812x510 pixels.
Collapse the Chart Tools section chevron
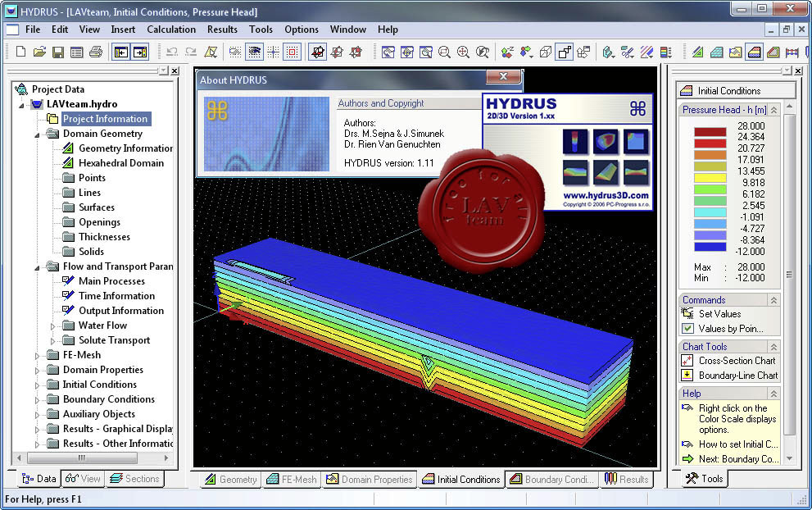(x=773, y=347)
